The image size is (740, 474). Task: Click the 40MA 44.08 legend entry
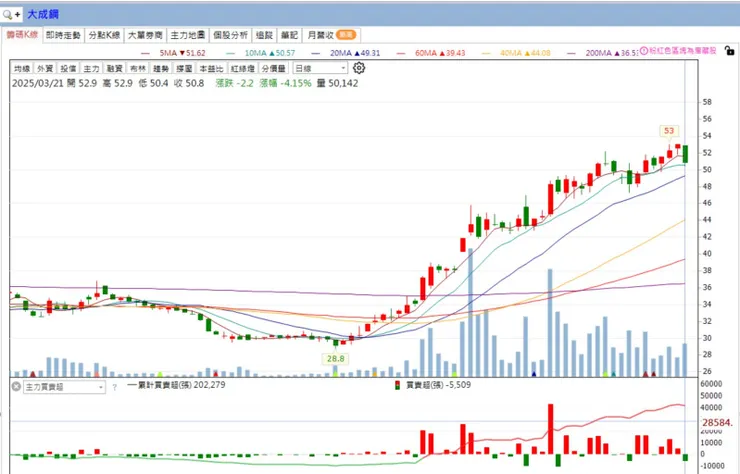(x=516, y=53)
